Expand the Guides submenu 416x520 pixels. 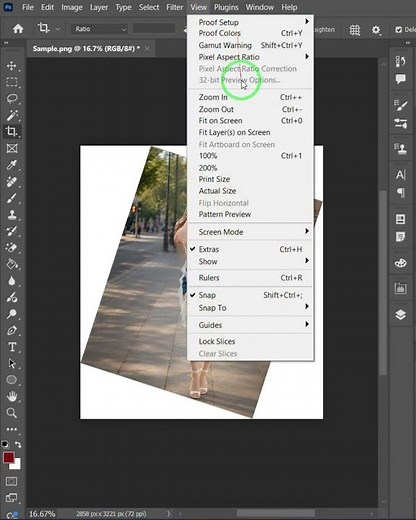tap(250, 325)
